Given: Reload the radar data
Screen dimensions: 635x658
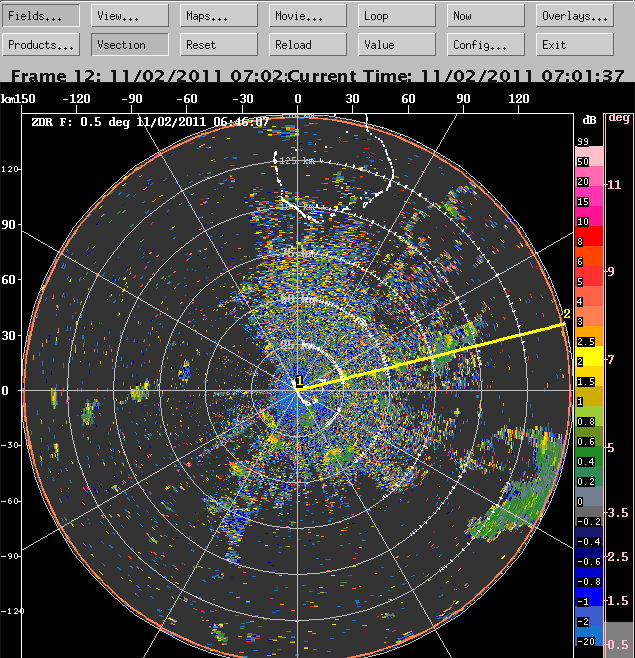Looking at the screenshot, I should (308, 44).
